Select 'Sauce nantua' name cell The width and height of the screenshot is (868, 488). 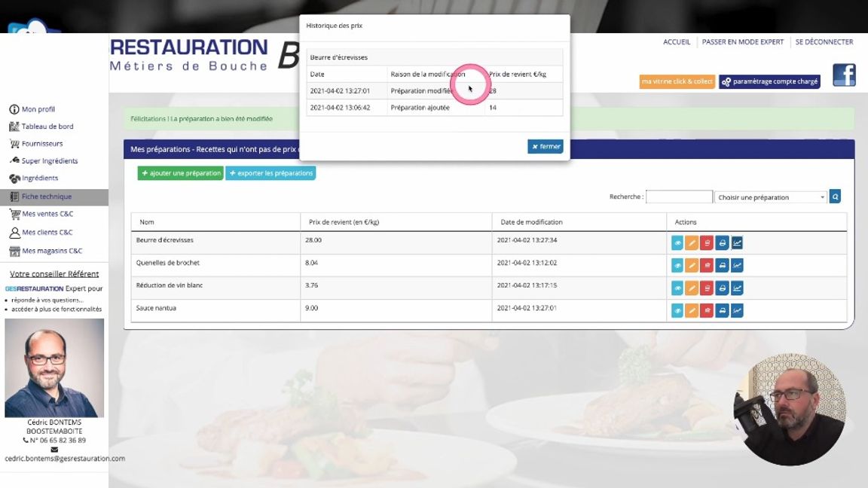(x=216, y=311)
